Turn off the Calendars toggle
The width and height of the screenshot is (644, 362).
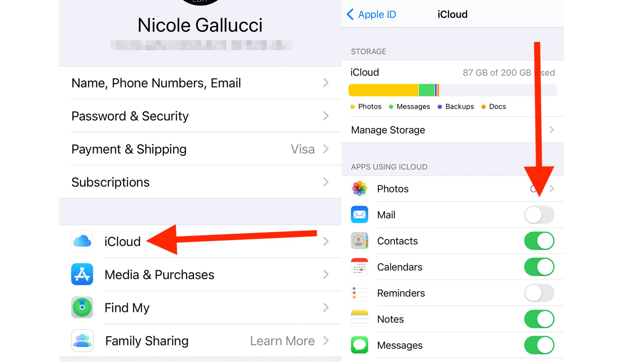click(539, 267)
